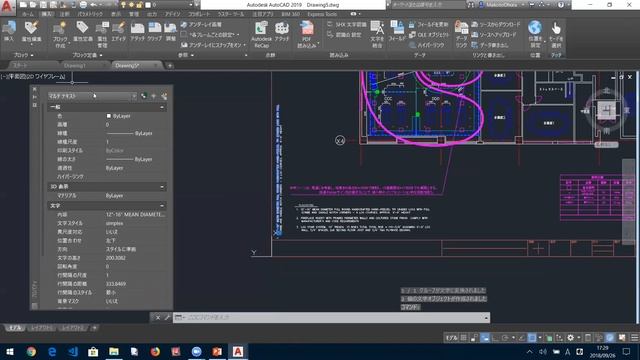Open the 注釈 ribbon tab
Image resolution: width=640 pixels, height=360 pixels.
point(64,14)
